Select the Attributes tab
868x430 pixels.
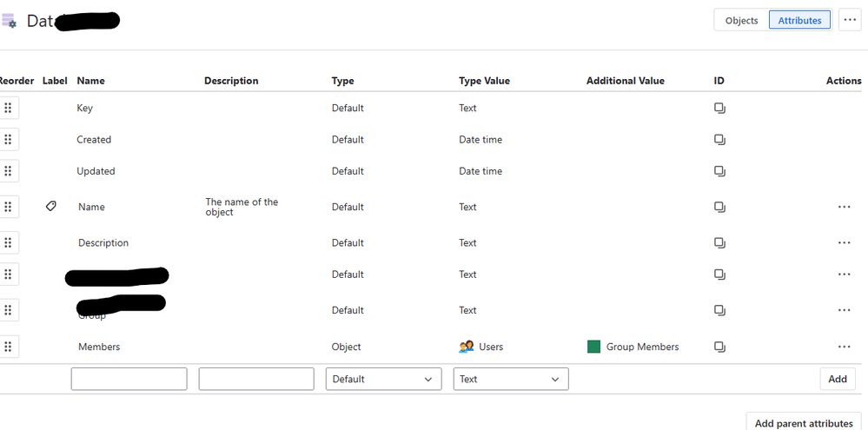(x=799, y=20)
